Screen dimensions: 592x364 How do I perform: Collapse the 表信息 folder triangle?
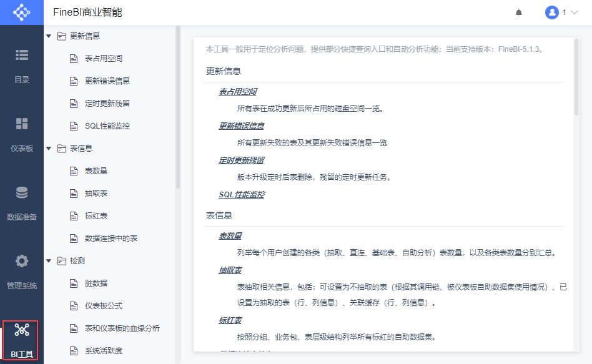click(49, 149)
